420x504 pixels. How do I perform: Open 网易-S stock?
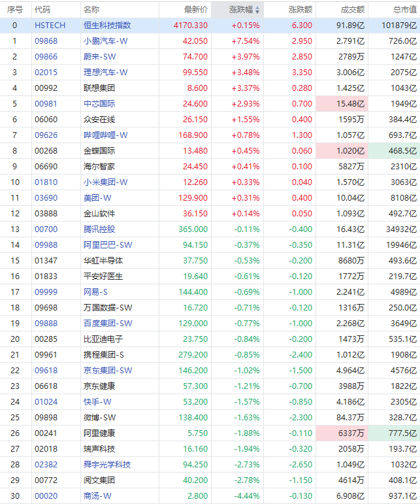95,292
